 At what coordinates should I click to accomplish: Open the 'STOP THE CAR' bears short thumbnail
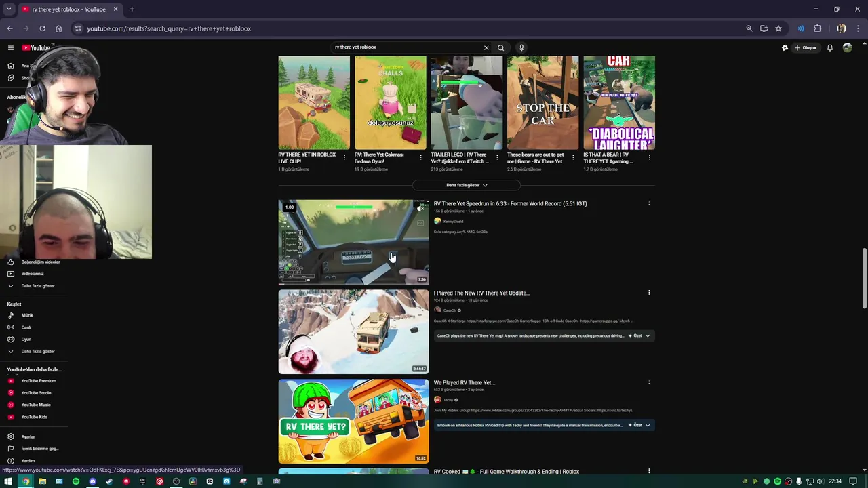pyautogui.click(x=542, y=102)
